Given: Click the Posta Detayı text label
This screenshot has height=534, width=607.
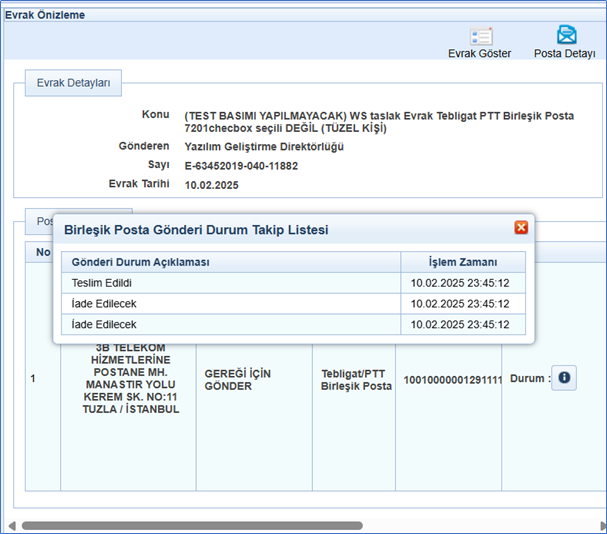Looking at the screenshot, I should pyautogui.click(x=565, y=53).
